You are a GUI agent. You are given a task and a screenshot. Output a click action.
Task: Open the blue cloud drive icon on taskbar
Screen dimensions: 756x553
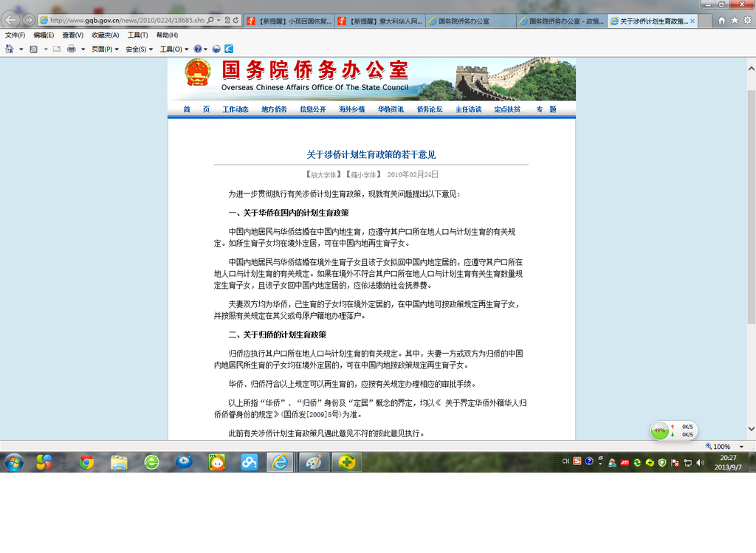[250, 462]
